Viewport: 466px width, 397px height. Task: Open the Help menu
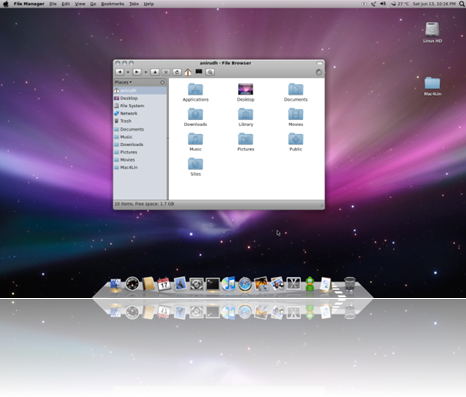pyautogui.click(x=149, y=4)
